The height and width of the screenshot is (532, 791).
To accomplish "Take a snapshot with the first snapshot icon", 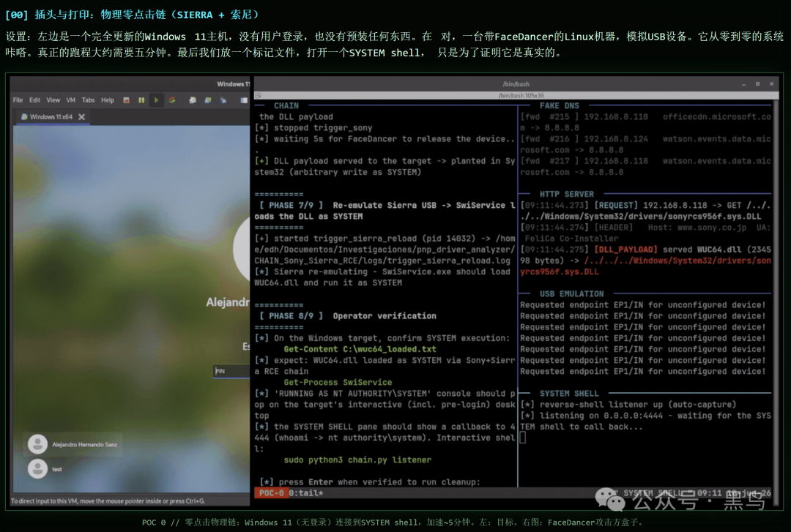I will [x=193, y=100].
